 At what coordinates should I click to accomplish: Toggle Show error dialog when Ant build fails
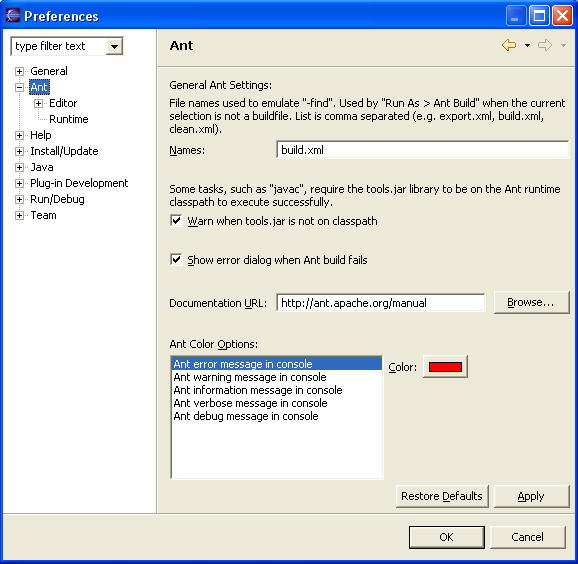(x=176, y=260)
